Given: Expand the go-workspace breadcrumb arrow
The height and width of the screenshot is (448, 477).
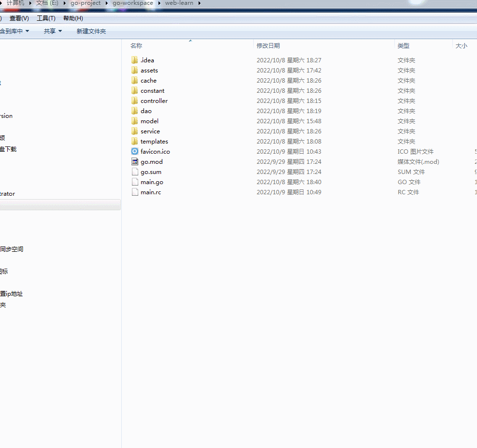Looking at the screenshot, I should click(159, 3).
